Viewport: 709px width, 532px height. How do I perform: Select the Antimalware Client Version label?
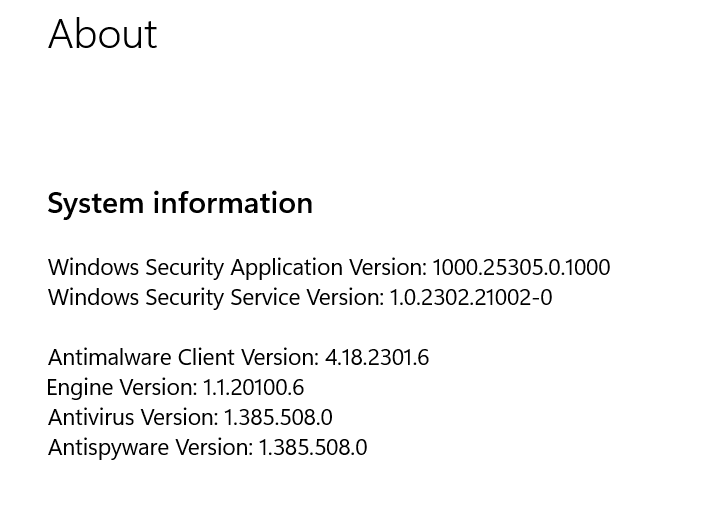pyautogui.click(x=184, y=358)
